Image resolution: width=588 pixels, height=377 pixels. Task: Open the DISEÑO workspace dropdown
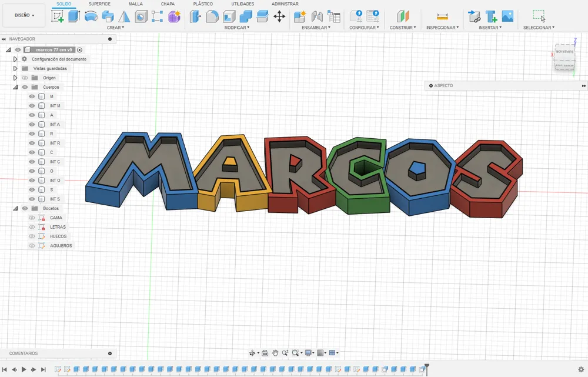click(24, 15)
